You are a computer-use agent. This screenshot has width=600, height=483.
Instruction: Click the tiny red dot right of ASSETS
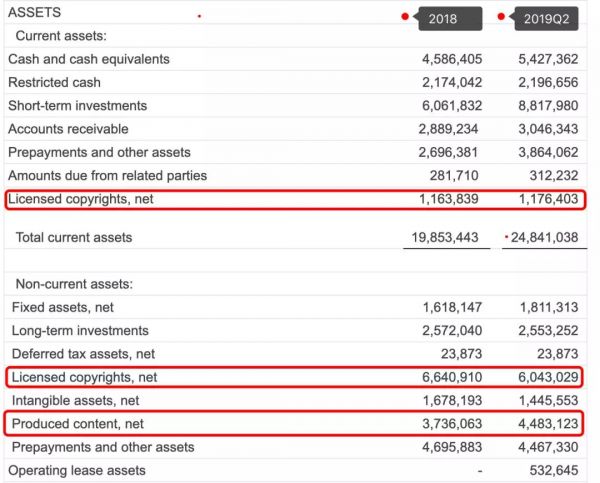[x=199, y=16]
